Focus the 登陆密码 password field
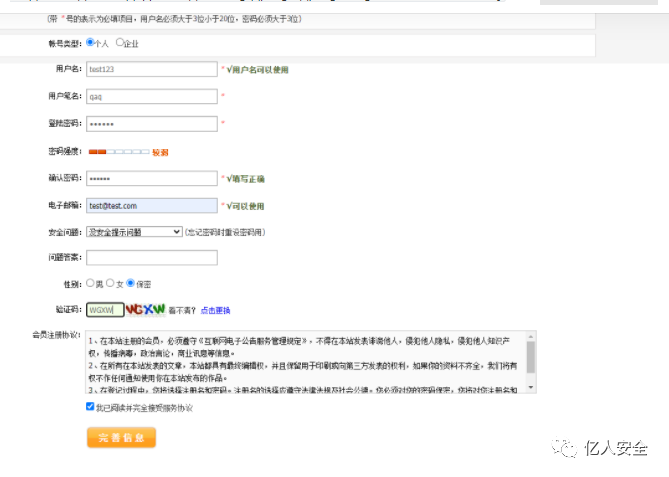Viewport: 669px width, 477px height. click(x=151, y=124)
